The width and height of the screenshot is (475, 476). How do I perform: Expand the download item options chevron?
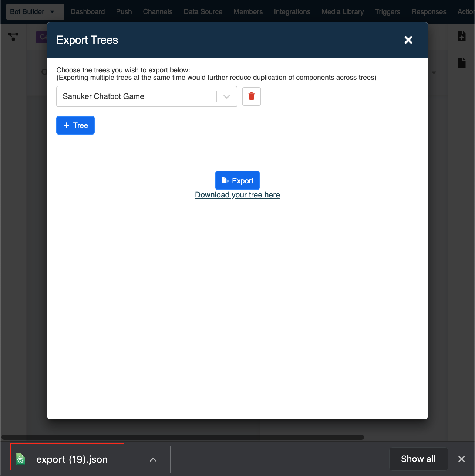tap(153, 459)
